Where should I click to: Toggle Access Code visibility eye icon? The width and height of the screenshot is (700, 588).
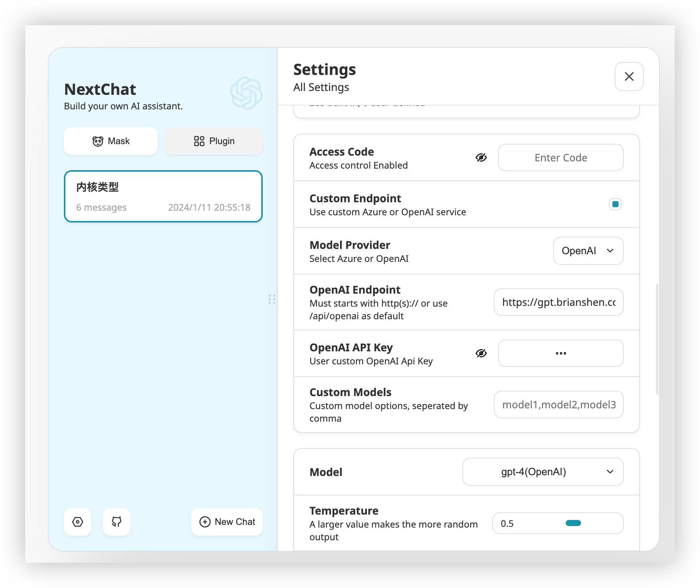481,158
